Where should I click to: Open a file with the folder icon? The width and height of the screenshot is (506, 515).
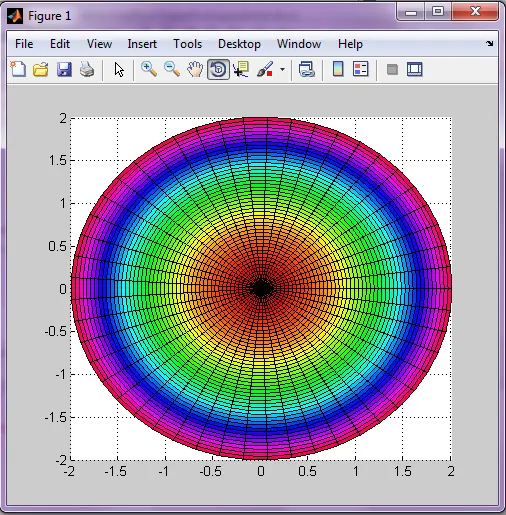click(41, 70)
